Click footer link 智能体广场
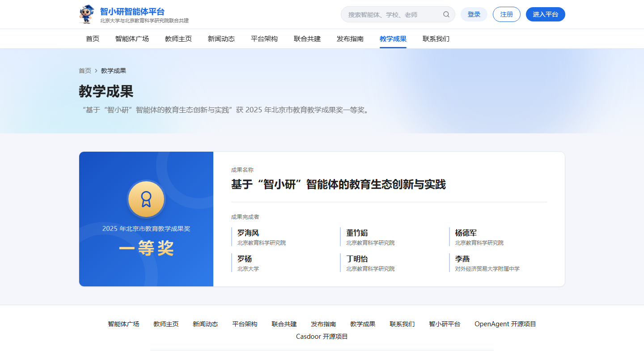The height and width of the screenshot is (358, 644). pos(123,324)
